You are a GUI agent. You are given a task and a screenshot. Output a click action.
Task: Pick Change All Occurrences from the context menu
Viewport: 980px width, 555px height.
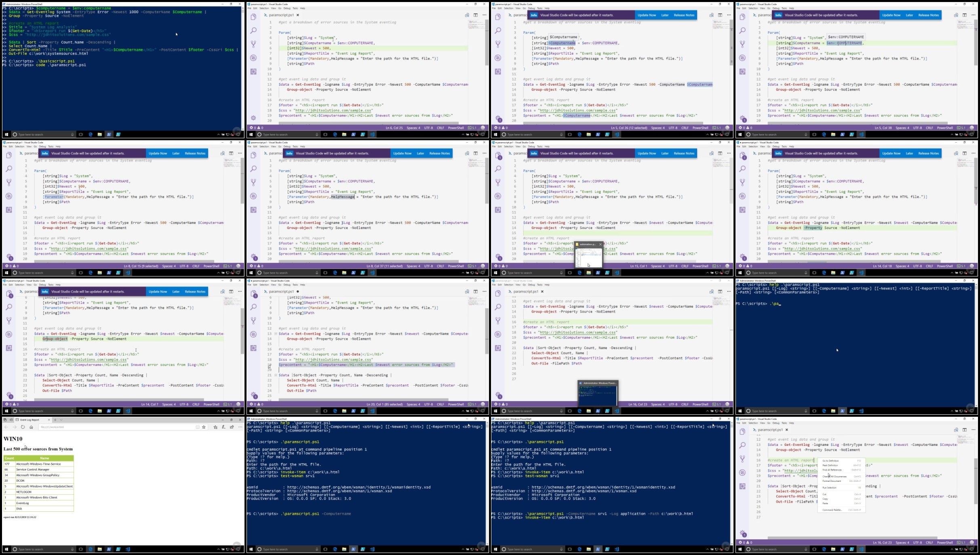[x=841, y=476]
